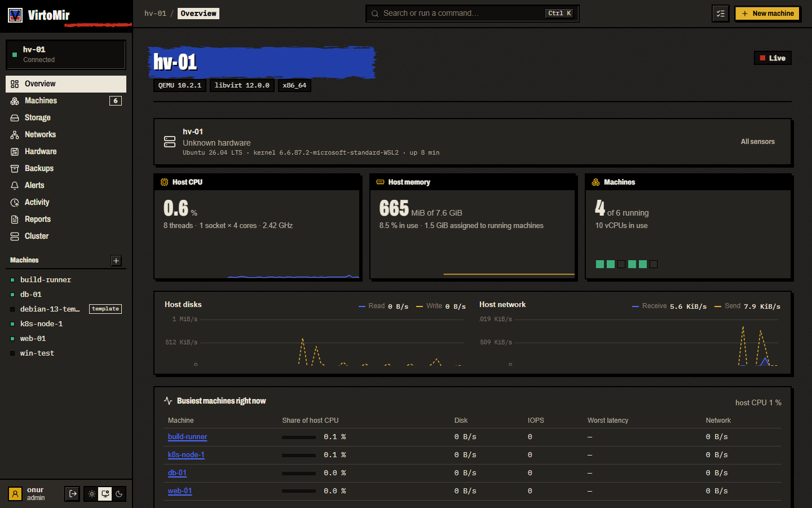Click the Host memory icon
This screenshot has height=508, width=812.
tap(380, 182)
